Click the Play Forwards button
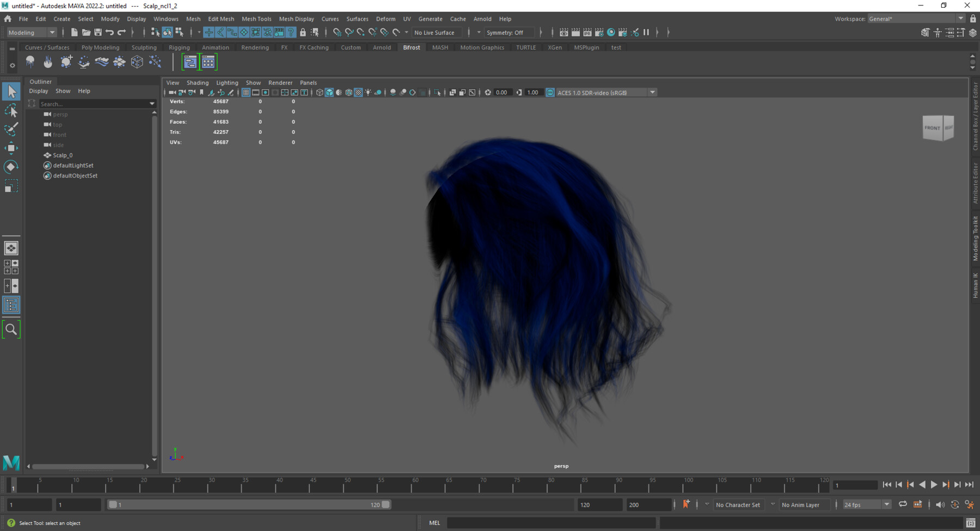980x531 pixels. (934, 485)
